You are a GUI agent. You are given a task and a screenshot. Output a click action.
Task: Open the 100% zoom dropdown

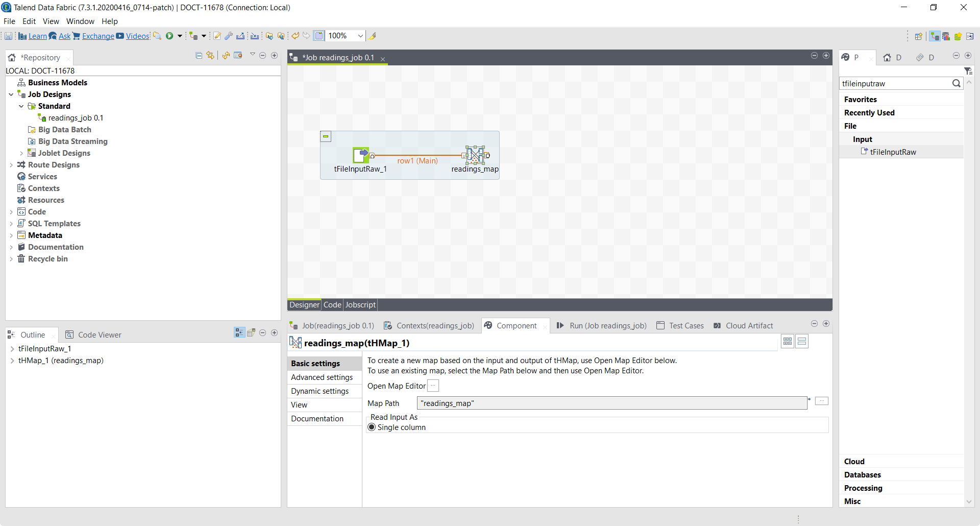coord(360,36)
